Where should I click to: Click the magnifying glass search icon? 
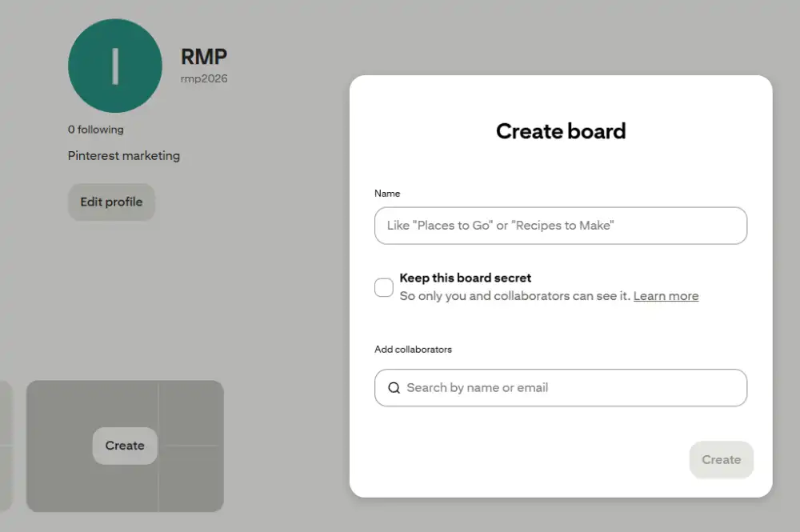tap(394, 387)
